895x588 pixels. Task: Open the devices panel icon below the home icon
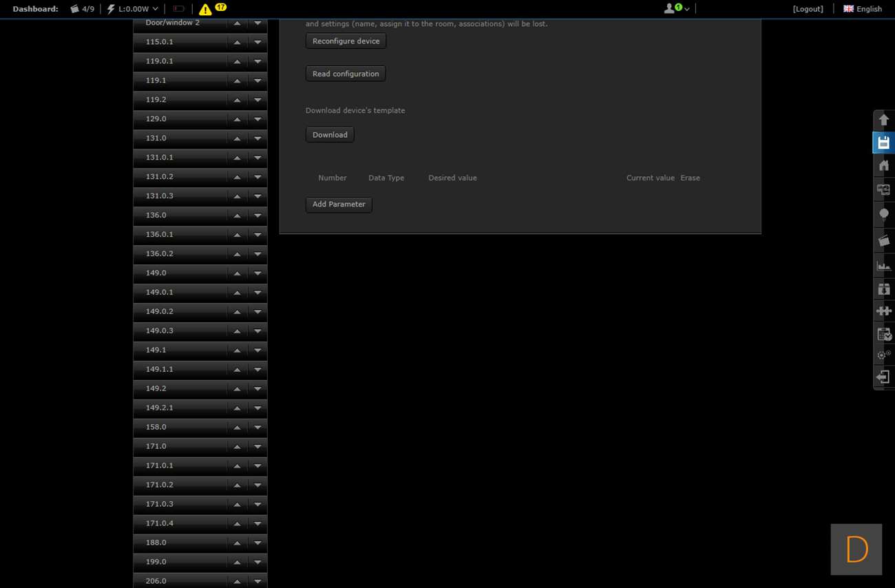pyautogui.click(x=884, y=189)
